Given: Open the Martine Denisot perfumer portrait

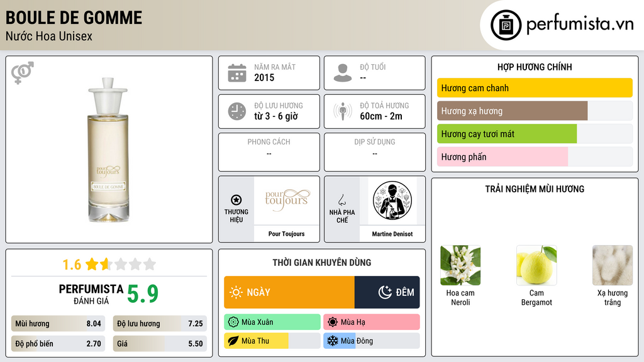Looking at the screenshot, I should 392,200.
